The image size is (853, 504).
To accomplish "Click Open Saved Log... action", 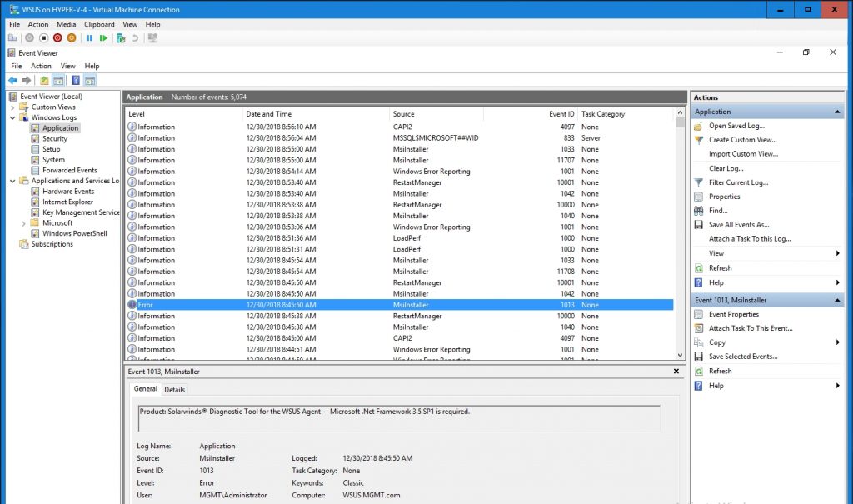I will point(736,126).
